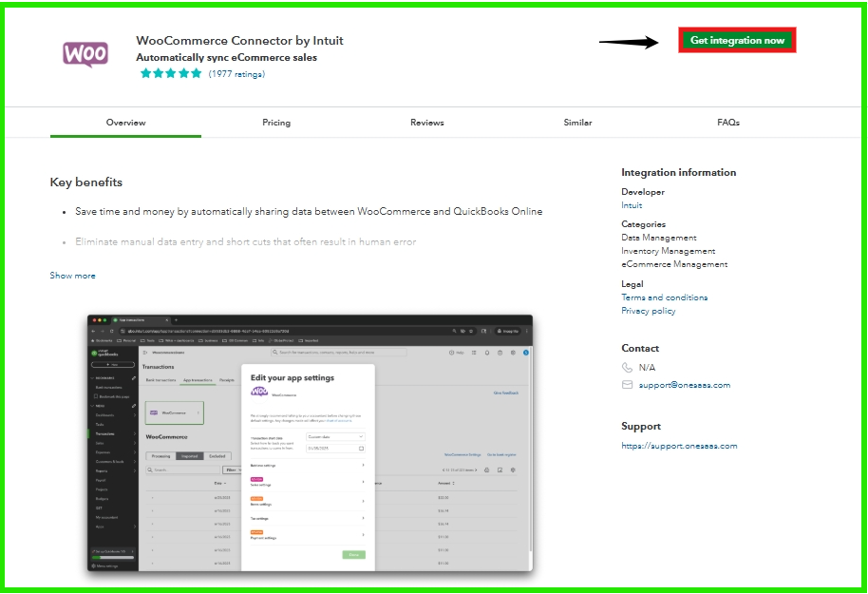Viewport: 868px width, 594px height.
Task: Open the Privacy policy link
Action: tap(649, 311)
